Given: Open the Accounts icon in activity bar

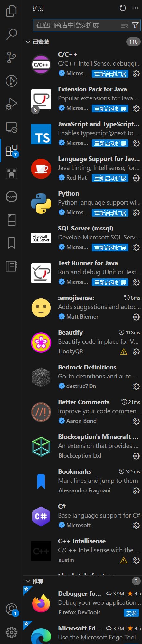Looking at the screenshot, I should point(12,609).
